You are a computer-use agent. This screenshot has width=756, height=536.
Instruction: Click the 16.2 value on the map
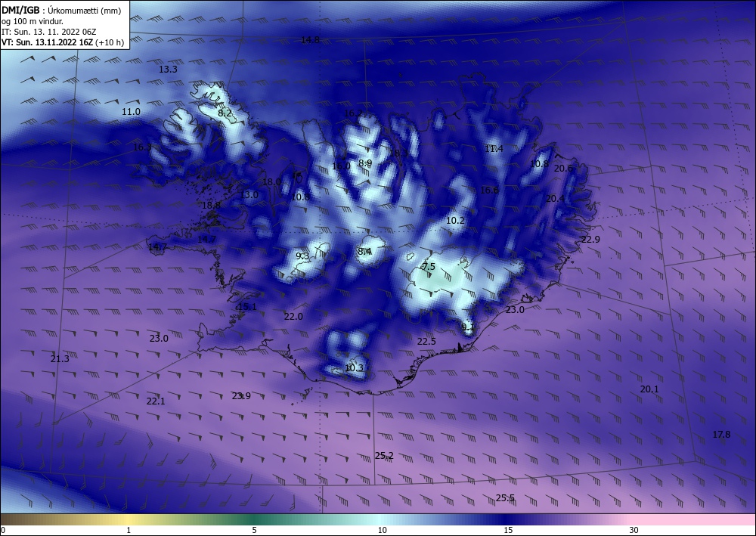(353, 113)
